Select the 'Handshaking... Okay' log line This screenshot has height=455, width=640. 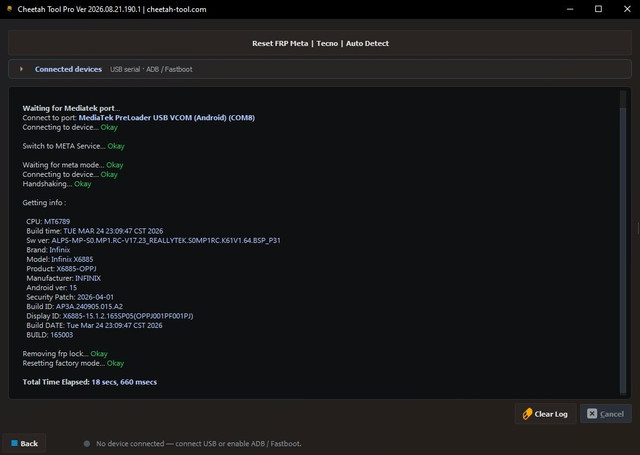pos(57,184)
